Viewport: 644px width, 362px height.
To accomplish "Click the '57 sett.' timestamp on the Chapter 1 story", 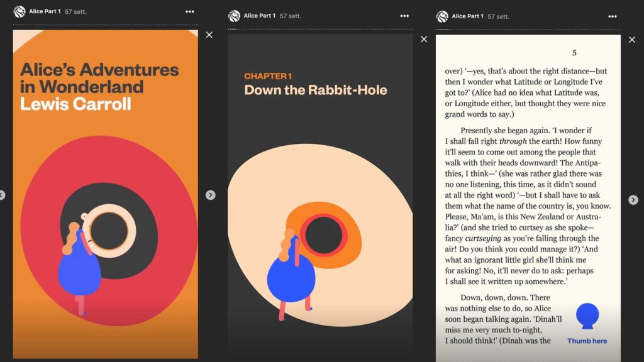I will click(x=291, y=16).
